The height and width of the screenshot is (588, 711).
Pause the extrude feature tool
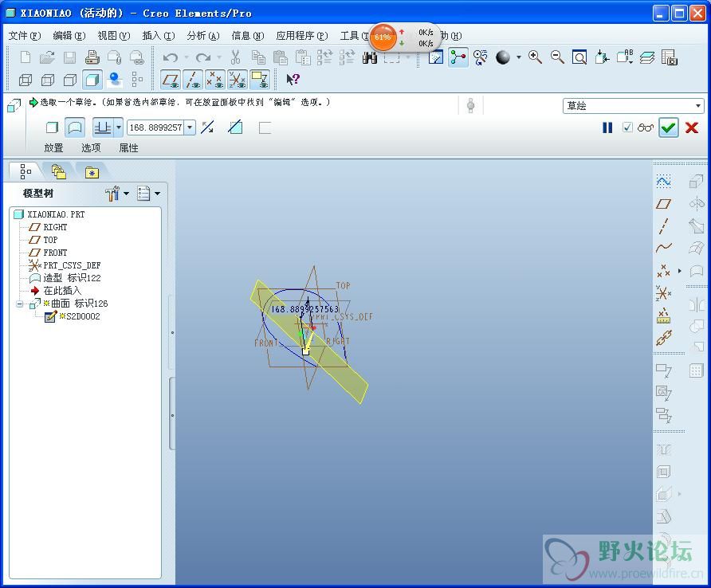point(607,127)
